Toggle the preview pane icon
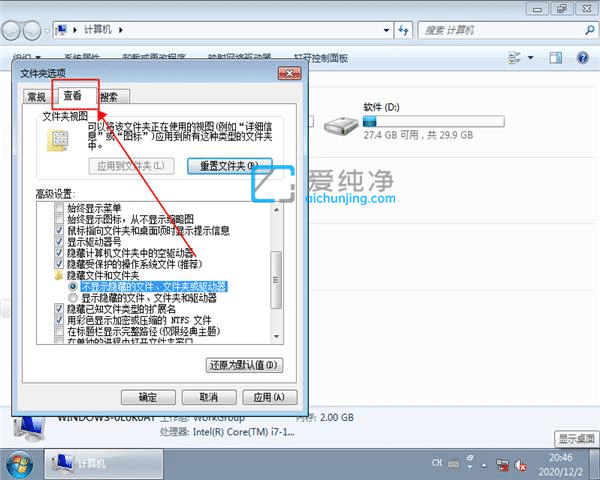The image size is (600, 480). 555,58
